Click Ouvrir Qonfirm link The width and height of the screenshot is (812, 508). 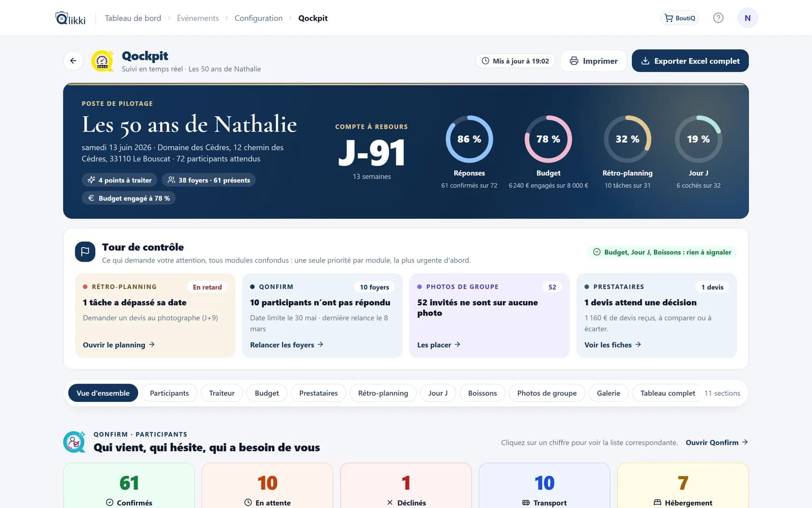coord(717,442)
